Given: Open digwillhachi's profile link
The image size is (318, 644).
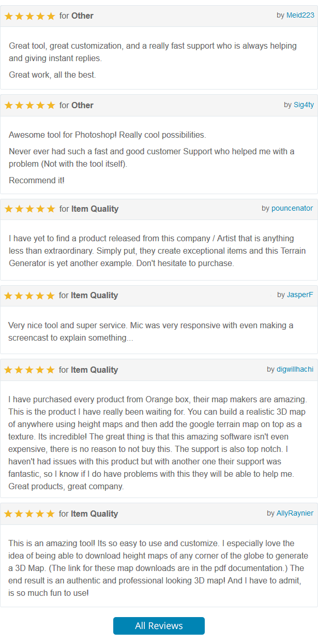Looking at the screenshot, I should click(295, 369).
